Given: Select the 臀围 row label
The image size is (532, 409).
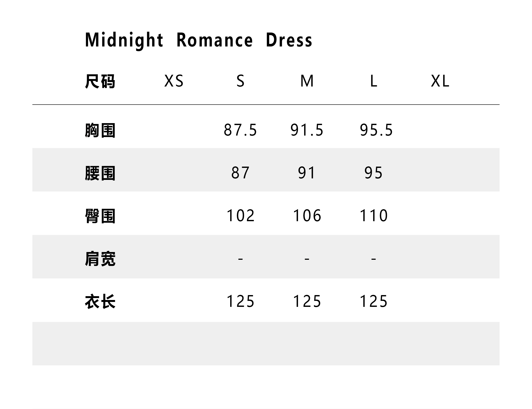Looking at the screenshot, I should pyautogui.click(x=100, y=216).
